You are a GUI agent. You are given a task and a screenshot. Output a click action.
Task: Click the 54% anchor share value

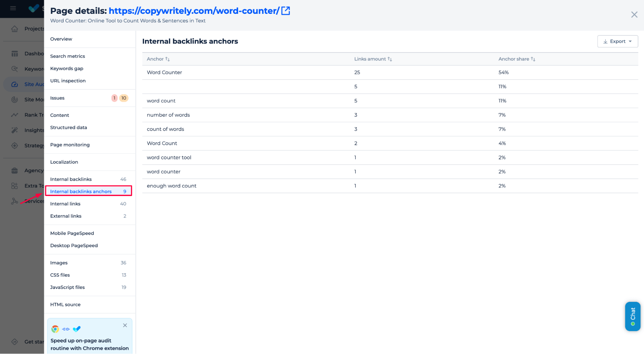coord(504,72)
